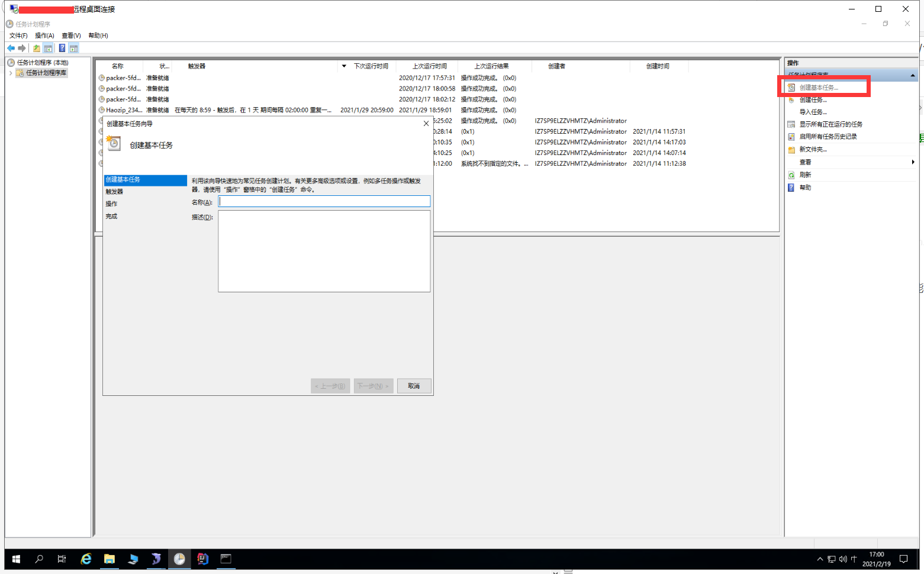Screen dimensions: 924x574
Task: Click 显示所有正在运行的任务 action
Action: pos(830,124)
